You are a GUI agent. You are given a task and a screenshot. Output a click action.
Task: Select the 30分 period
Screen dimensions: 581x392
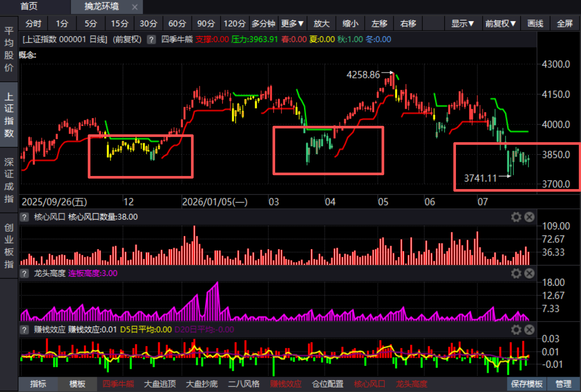(x=149, y=24)
